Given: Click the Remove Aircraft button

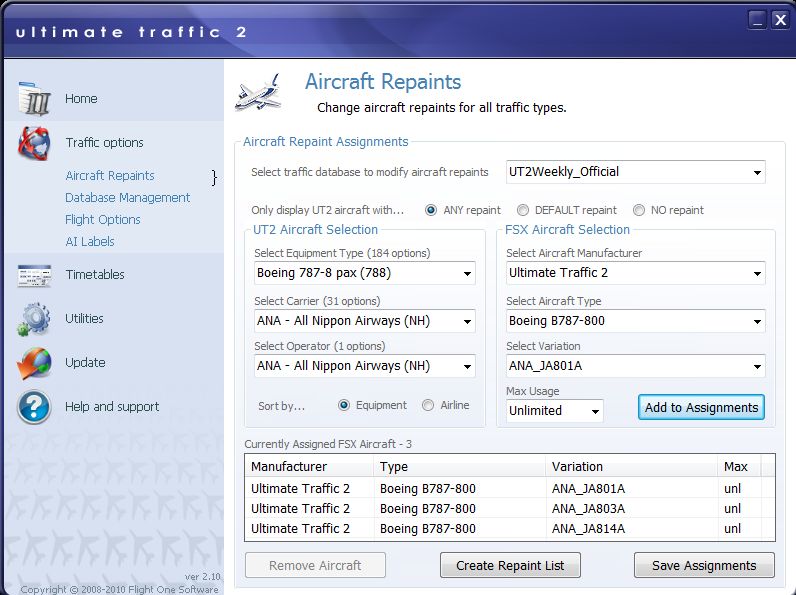Looking at the screenshot, I should [x=315, y=566].
